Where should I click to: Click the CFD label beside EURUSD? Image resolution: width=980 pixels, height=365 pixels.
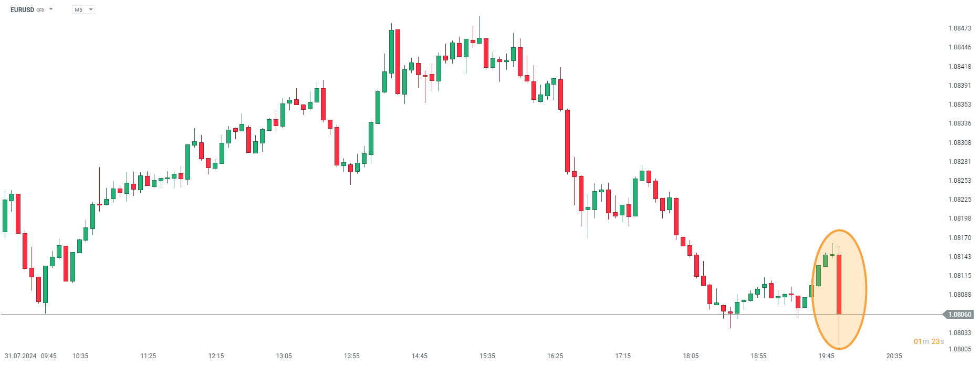tap(40, 11)
